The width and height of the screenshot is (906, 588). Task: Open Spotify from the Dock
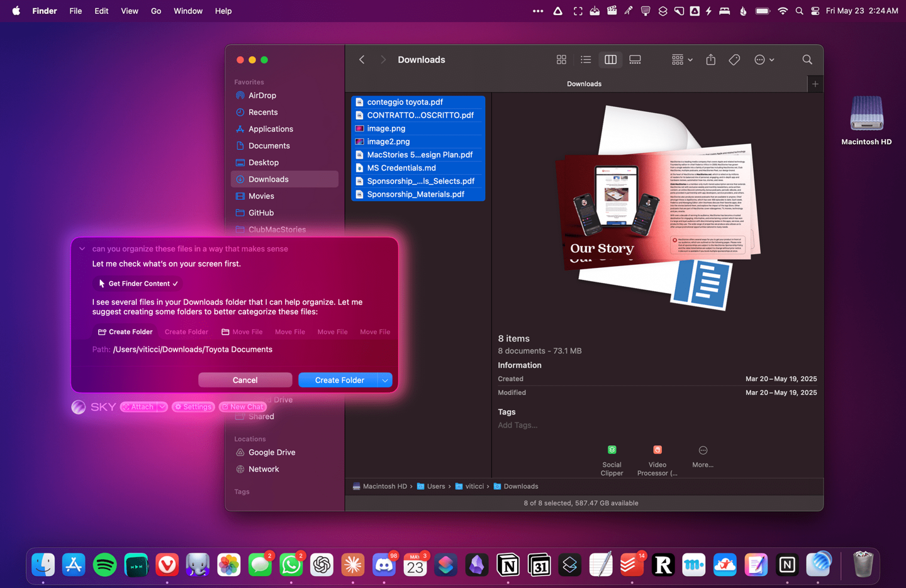tap(104, 565)
